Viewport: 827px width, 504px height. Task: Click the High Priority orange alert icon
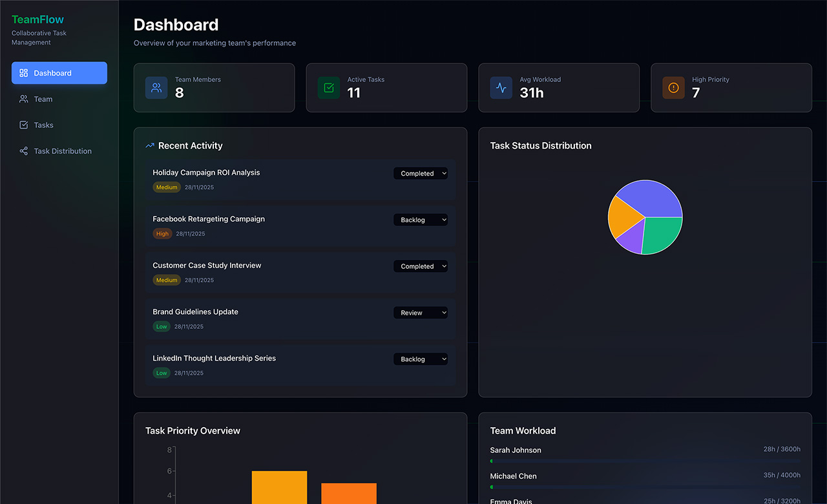point(673,87)
